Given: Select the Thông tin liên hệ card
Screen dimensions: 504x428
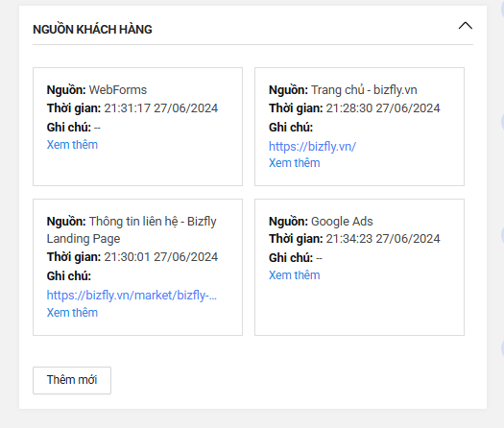Looking at the screenshot, I should 137,268.
